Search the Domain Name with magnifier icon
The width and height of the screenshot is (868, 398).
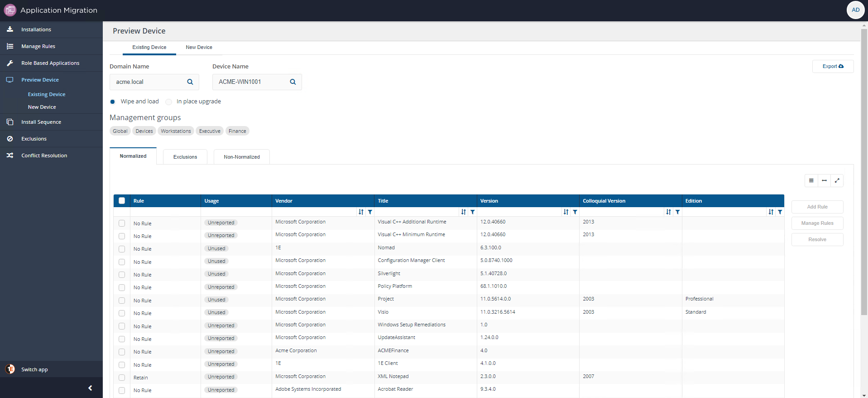tap(190, 82)
